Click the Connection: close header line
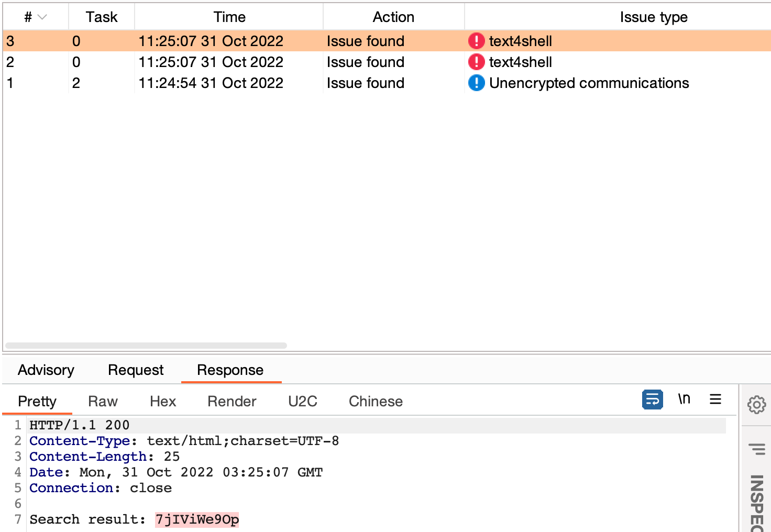The width and height of the screenshot is (771, 532). [x=101, y=488]
